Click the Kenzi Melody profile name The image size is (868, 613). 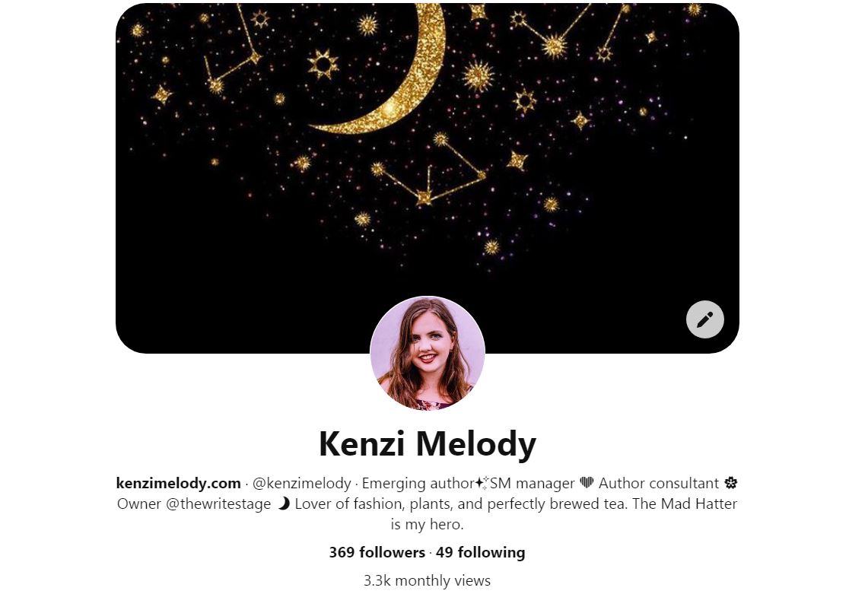(428, 443)
